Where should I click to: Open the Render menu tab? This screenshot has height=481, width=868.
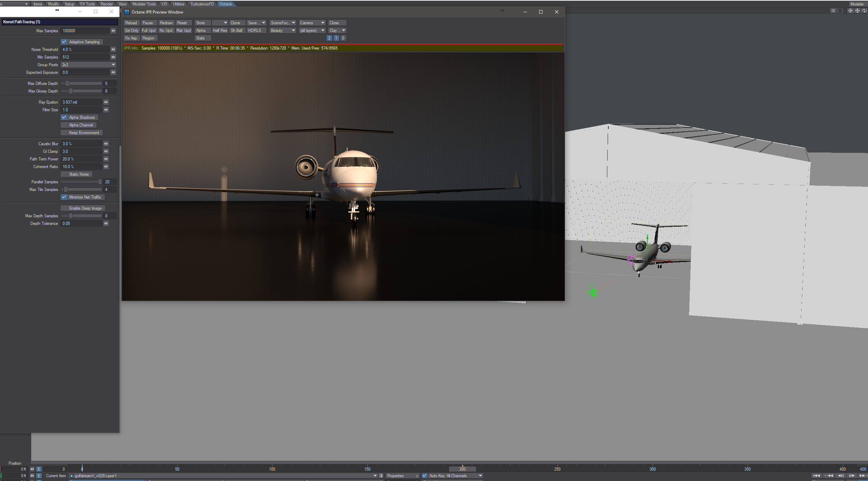(107, 4)
